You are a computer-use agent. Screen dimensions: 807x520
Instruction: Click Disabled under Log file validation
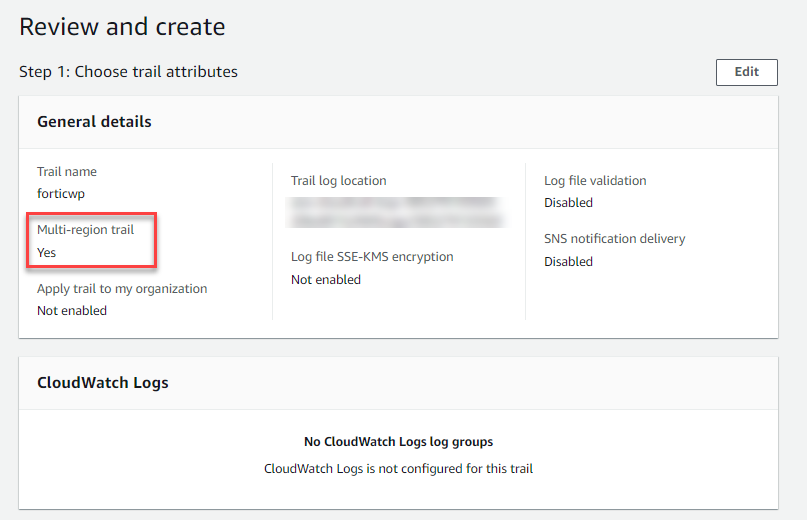pos(568,203)
